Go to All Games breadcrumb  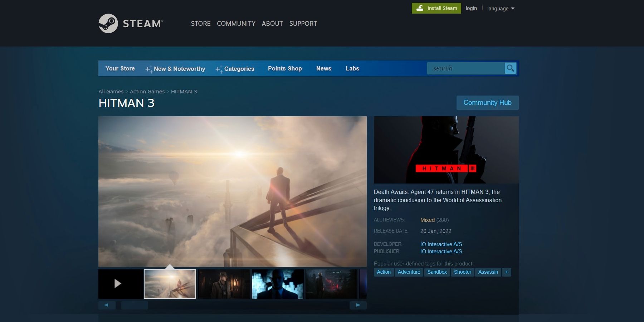coord(111,92)
